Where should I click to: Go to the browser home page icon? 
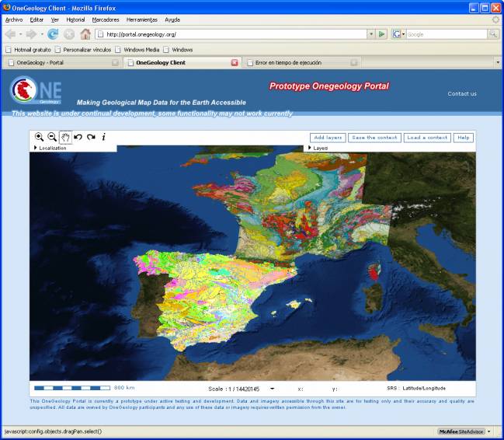[85, 33]
